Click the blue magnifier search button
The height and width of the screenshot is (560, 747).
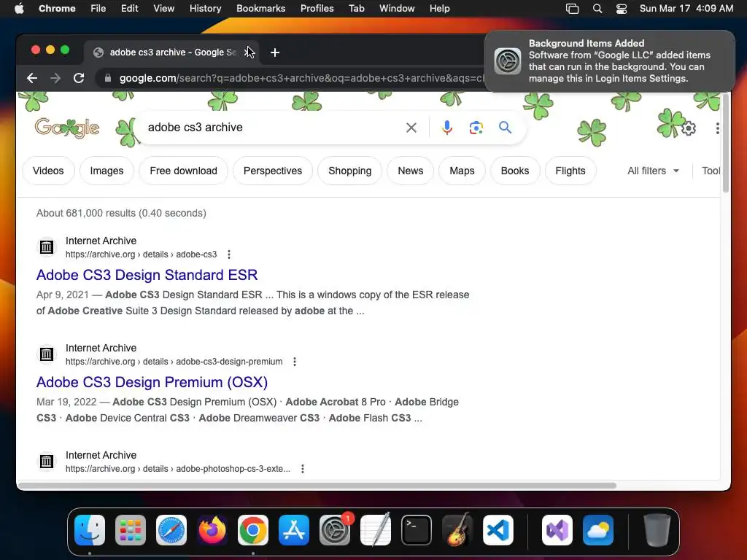pyautogui.click(x=505, y=127)
